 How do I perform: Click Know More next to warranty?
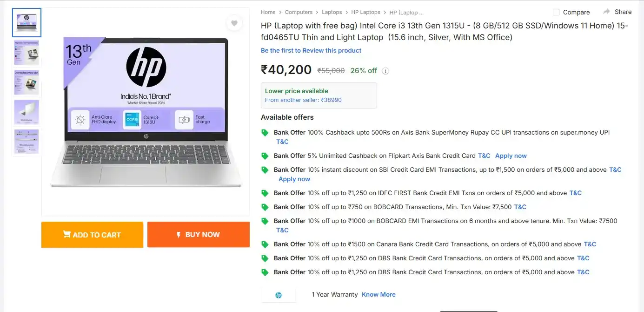[x=378, y=295]
